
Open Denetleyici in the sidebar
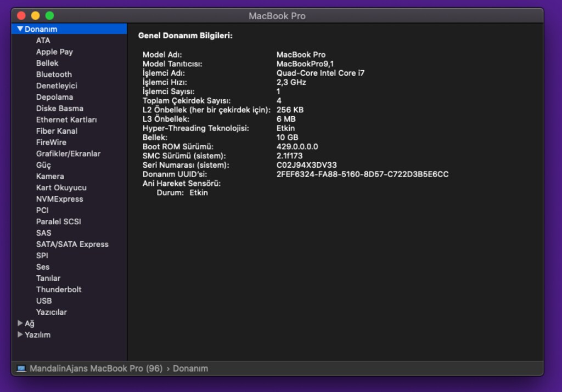(57, 86)
